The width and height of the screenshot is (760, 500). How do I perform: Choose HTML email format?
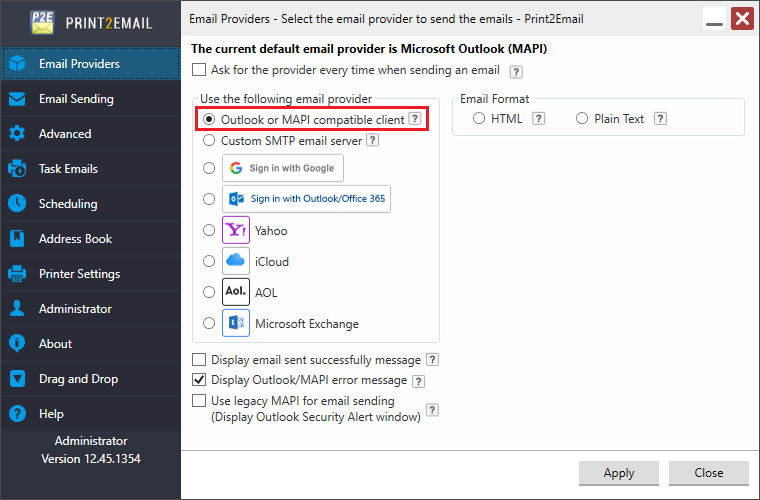click(479, 119)
